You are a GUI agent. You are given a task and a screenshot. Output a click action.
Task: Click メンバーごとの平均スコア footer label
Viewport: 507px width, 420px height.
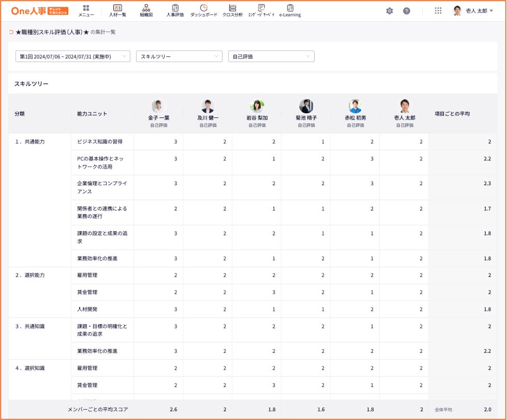98,409
